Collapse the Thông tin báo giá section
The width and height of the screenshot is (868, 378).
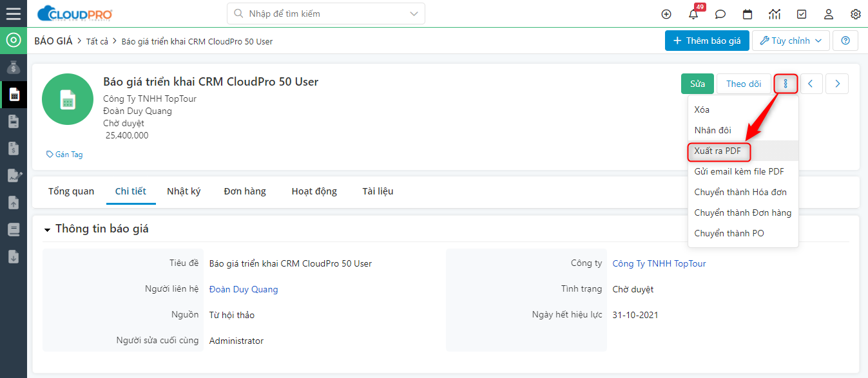point(47,230)
